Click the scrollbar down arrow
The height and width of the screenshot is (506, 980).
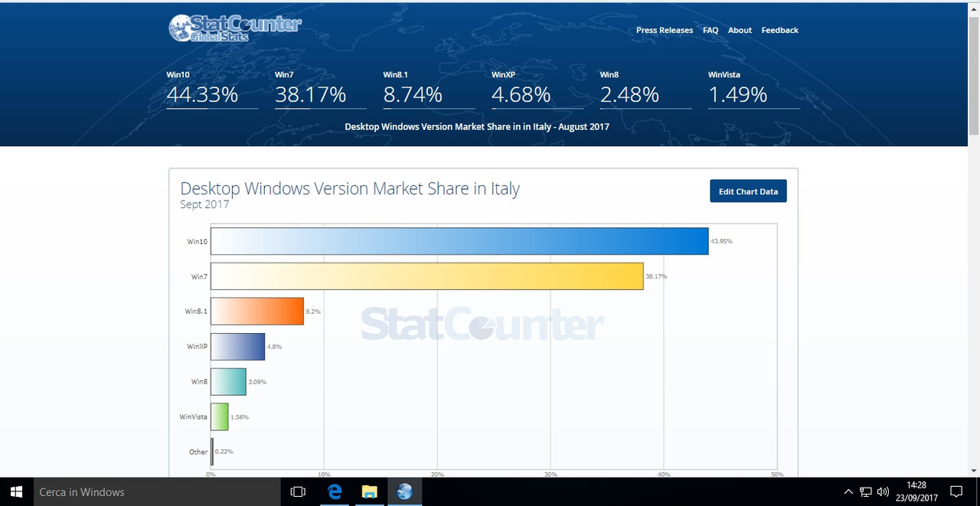[x=973, y=471]
